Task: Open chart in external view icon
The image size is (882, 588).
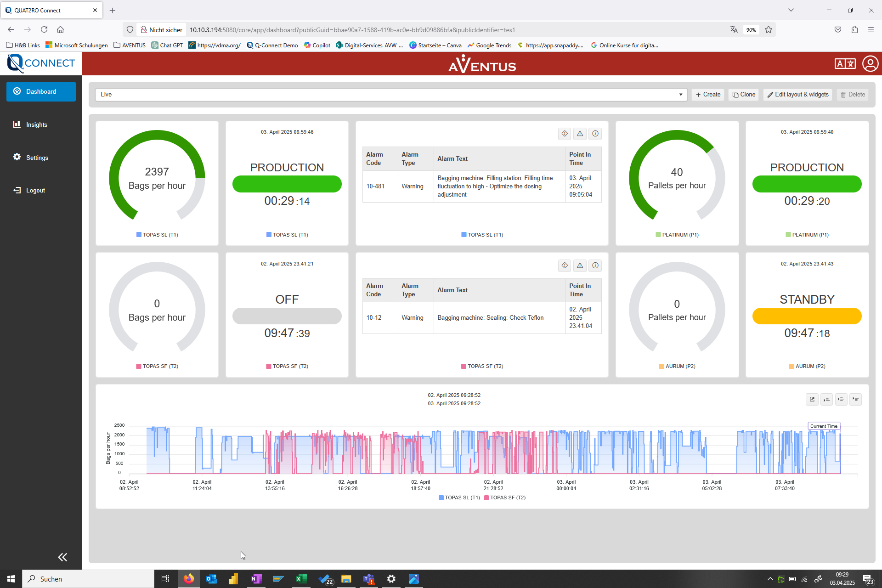Action: tap(812, 399)
